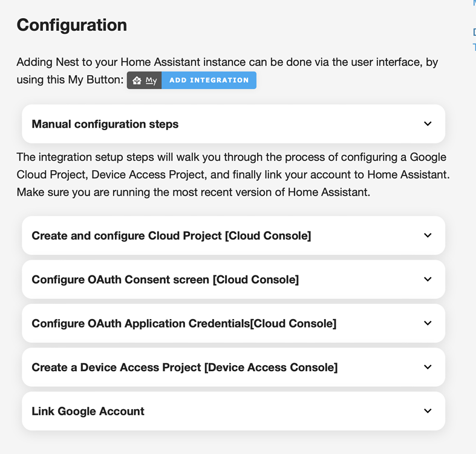
Task: Click the ADD INTEGRATION My Button
Action: (192, 81)
